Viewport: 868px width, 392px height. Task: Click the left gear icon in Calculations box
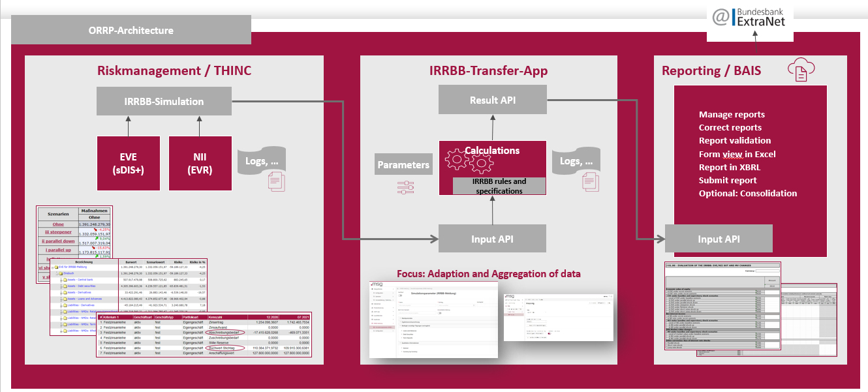pyautogui.click(x=457, y=158)
